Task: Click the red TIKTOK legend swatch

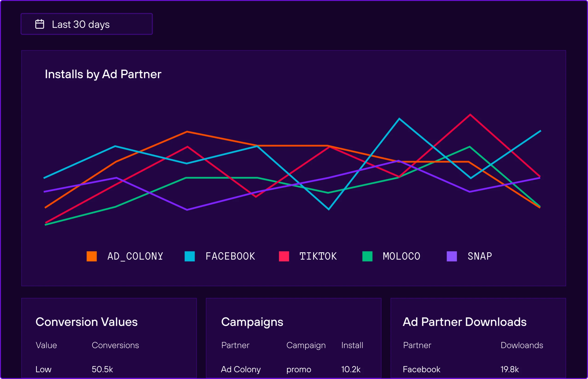Action: [x=284, y=256]
